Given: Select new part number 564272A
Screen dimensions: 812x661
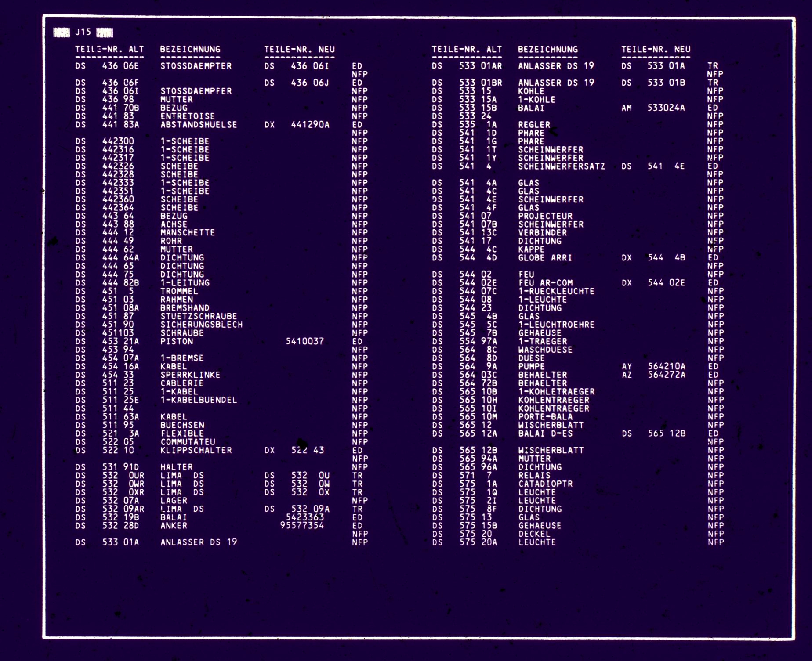Looking at the screenshot, I should 666,375.
